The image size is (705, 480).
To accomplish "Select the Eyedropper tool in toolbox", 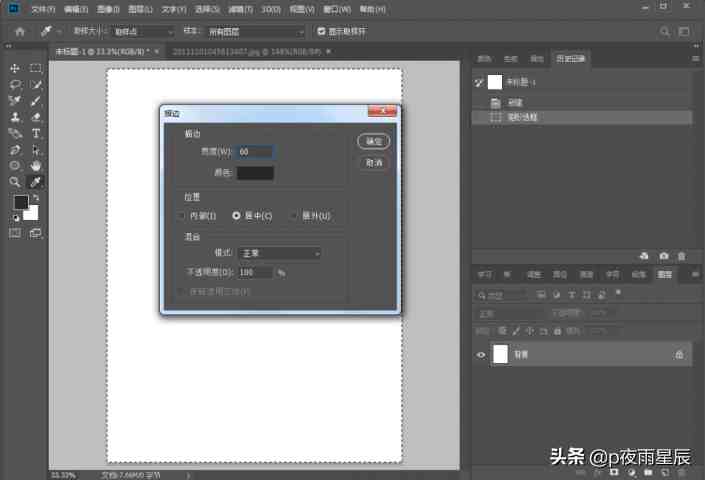I will coord(36,182).
